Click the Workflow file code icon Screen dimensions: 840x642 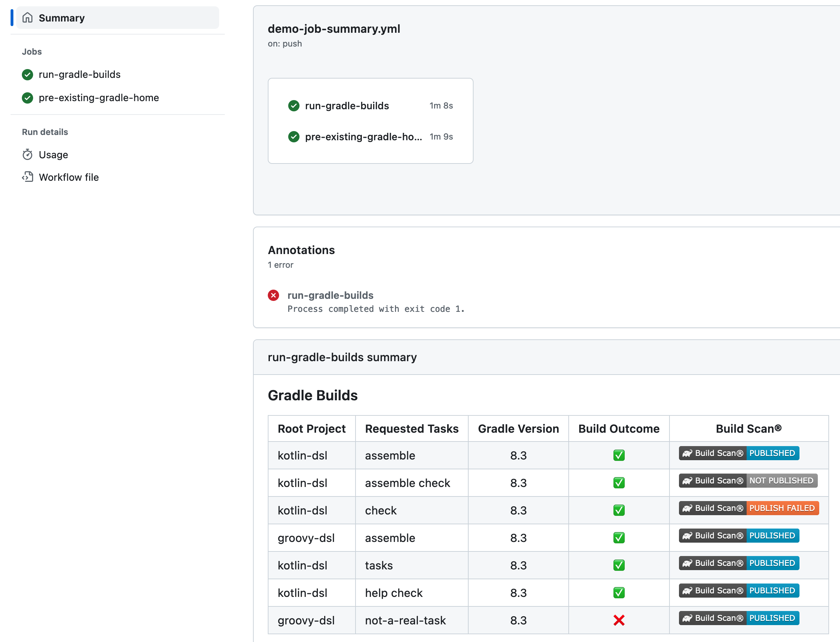click(x=27, y=177)
